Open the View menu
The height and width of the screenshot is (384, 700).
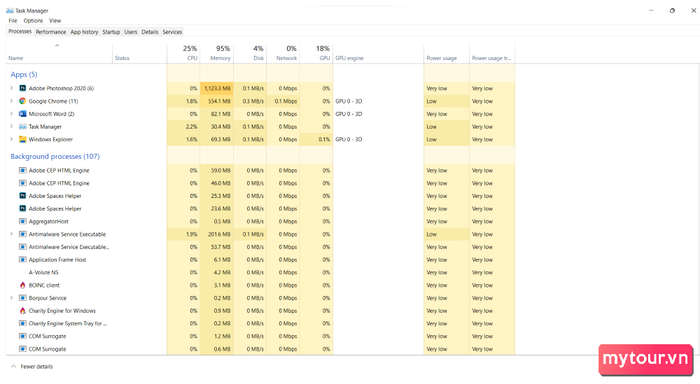[x=55, y=21]
